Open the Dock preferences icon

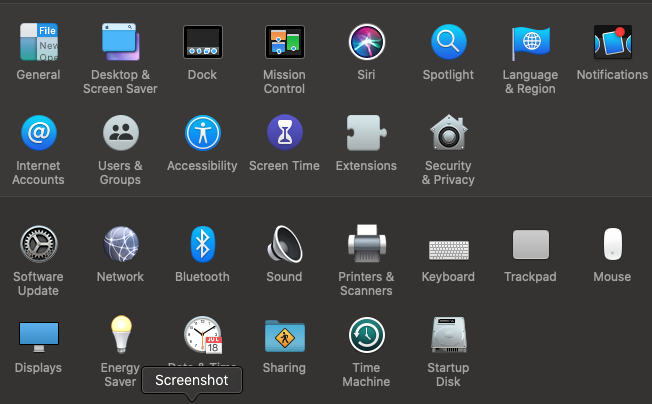click(x=203, y=42)
